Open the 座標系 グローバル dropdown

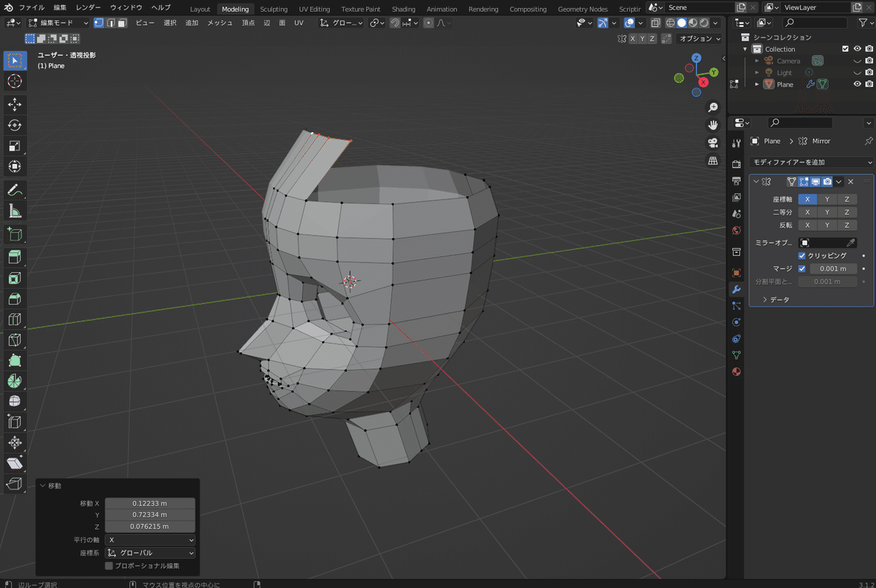tap(150, 553)
